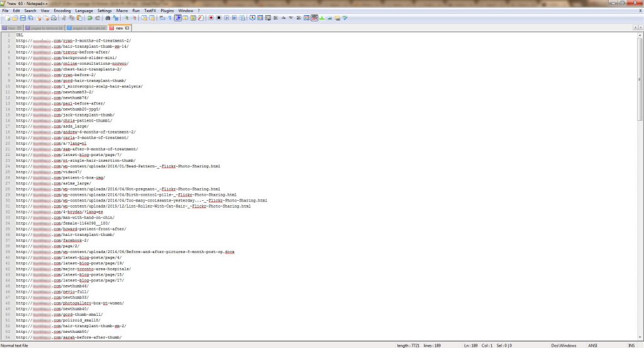644x348 pixels.
Task: Click line ending 'background-slider-mini/'
Action: pos(66,58)
